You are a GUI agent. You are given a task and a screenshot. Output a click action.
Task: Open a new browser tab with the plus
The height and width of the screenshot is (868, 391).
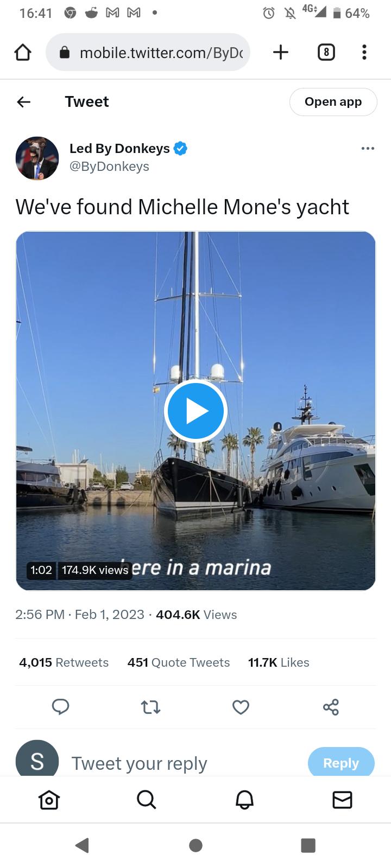[280, 52]
